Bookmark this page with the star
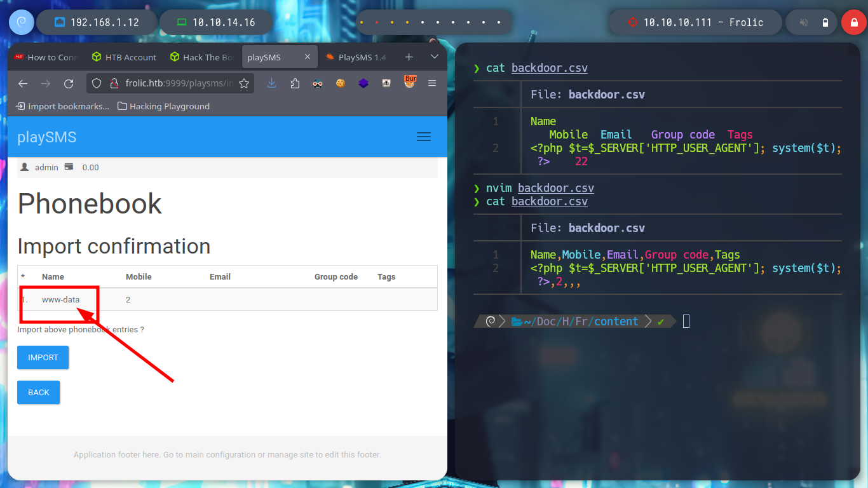 point(244,83)
